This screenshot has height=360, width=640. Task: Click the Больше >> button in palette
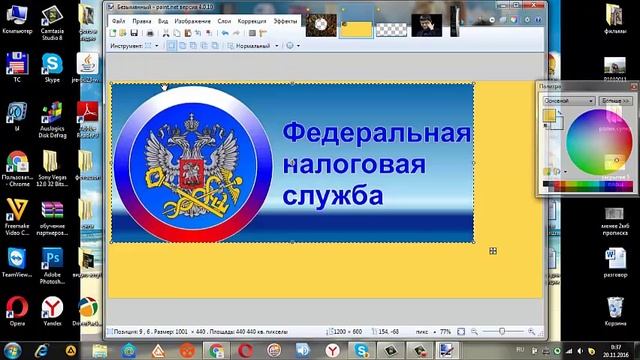[616, 100]
